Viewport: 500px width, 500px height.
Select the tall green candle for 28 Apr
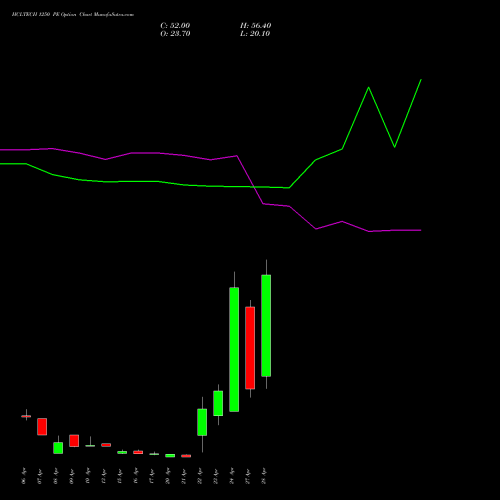266,325
